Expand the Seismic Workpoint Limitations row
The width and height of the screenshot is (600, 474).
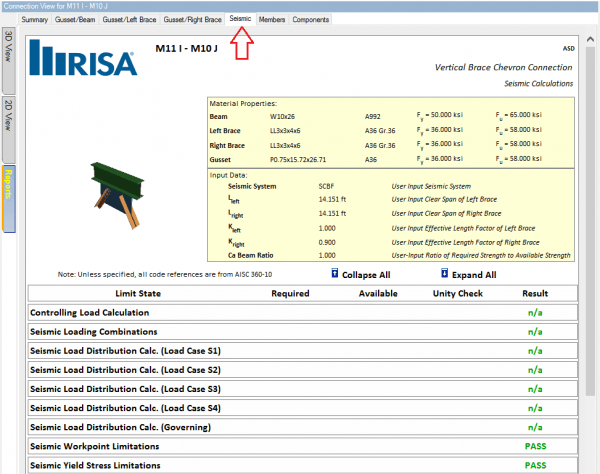click(x=96, y=446)
